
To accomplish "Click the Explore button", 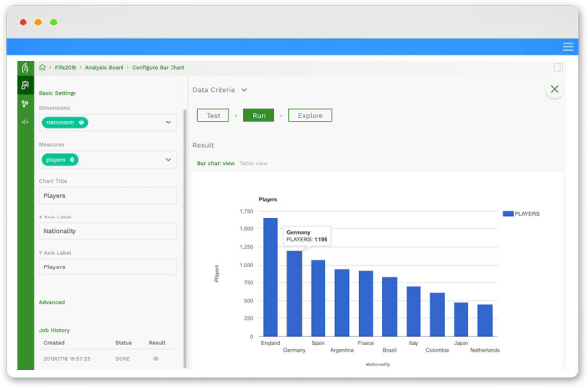I will [x=310, y=116].
